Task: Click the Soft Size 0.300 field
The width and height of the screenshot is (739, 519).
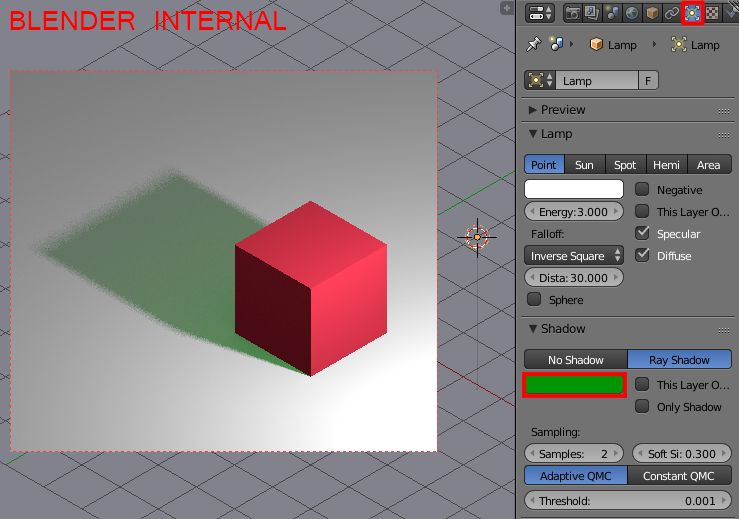Action: [x=682, y=453]
